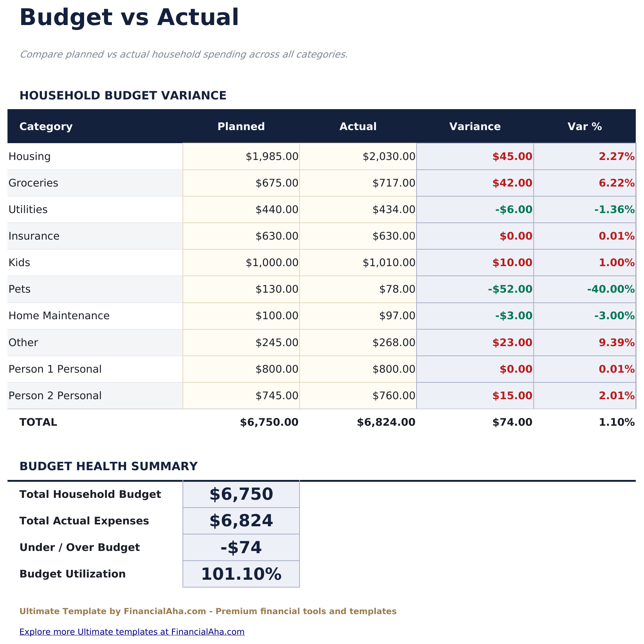Select the Total Actual Expenses figure $6,824

(x=241, y=520)
